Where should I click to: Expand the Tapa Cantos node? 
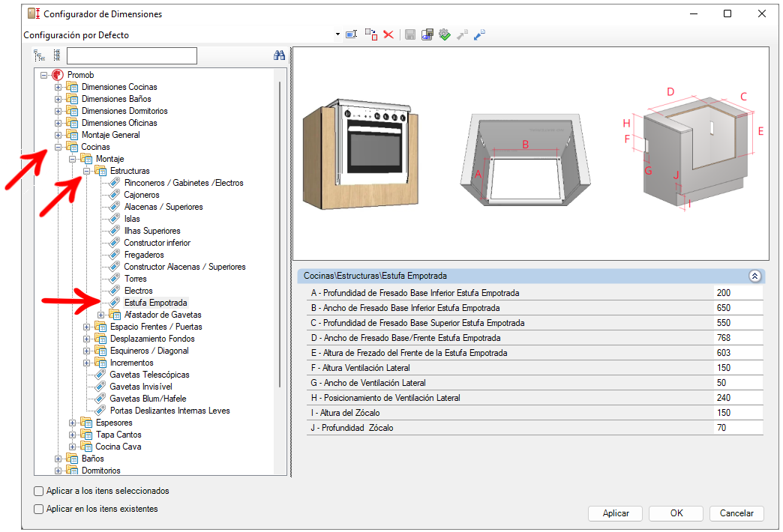point(73,435)
